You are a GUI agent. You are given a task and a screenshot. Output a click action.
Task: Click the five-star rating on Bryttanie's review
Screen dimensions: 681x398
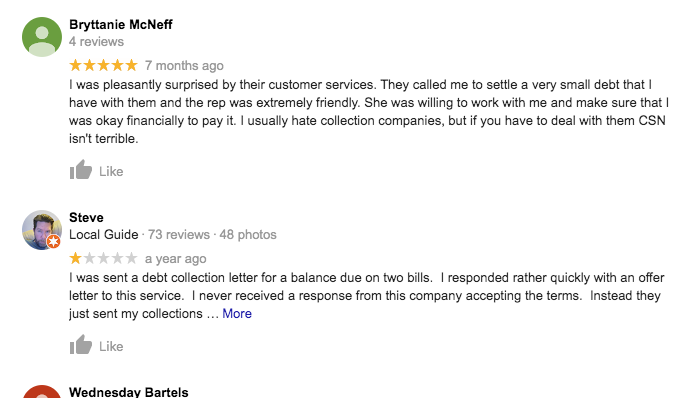point(103,65)
